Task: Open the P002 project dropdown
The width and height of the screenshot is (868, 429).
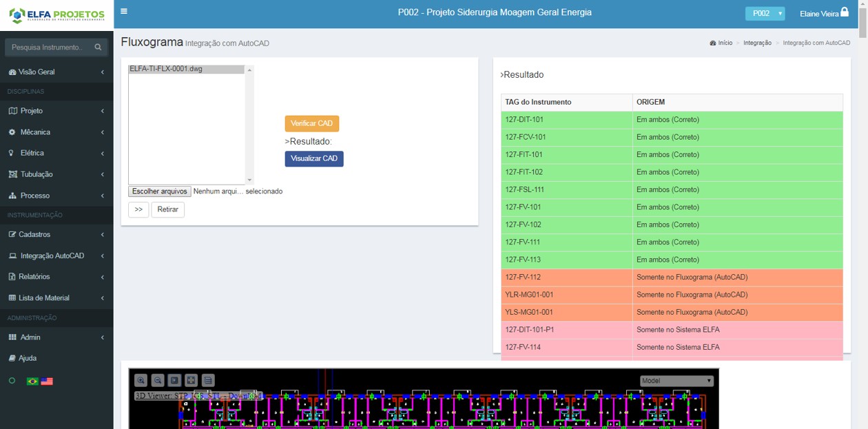Action: pos(765,14)
